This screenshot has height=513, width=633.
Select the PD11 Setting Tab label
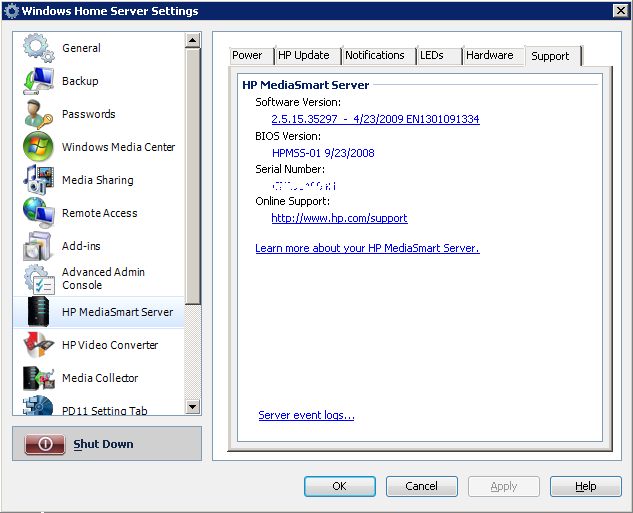click(105, 410)
